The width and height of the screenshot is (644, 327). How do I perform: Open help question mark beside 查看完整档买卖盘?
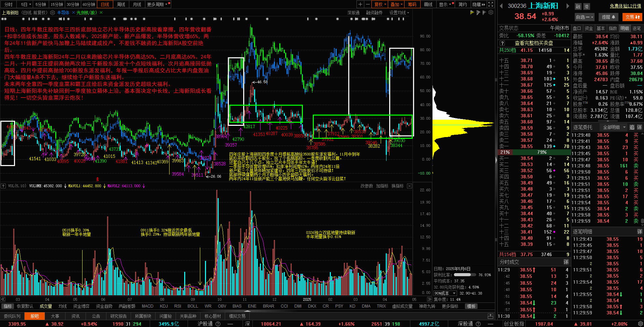(x=502, y=43)
